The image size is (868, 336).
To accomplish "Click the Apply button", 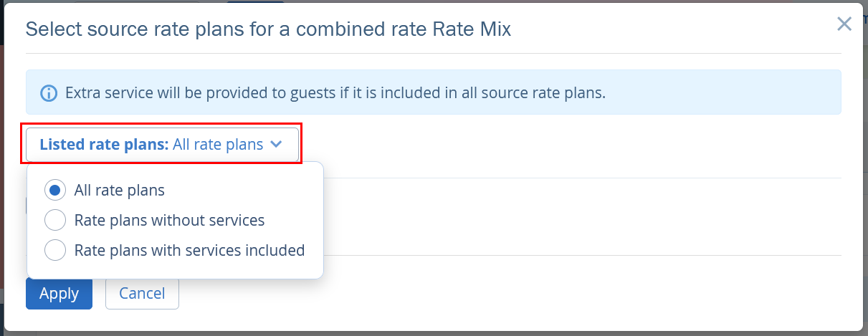I will (x=59, y=294).
